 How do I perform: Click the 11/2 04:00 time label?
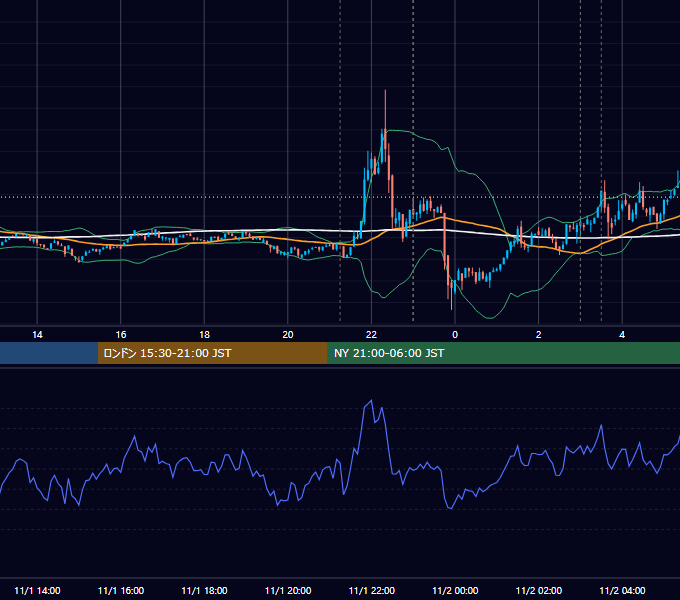pos(622,590)
